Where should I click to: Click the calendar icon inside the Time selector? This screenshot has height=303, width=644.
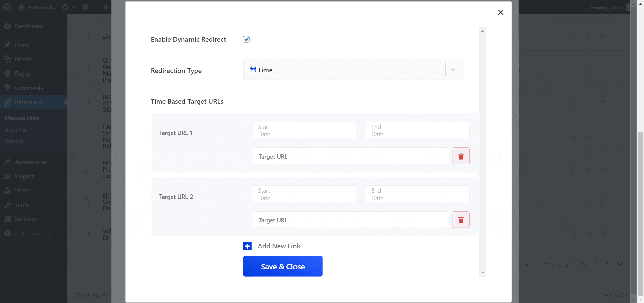253,69
